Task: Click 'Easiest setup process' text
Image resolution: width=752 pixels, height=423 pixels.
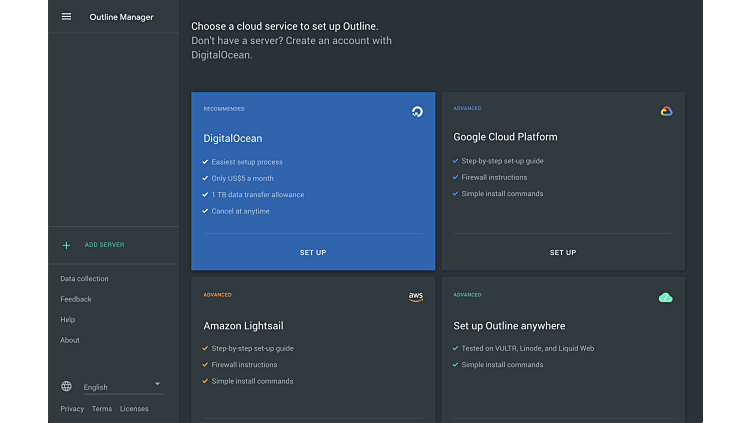Action: pos(247,162)
